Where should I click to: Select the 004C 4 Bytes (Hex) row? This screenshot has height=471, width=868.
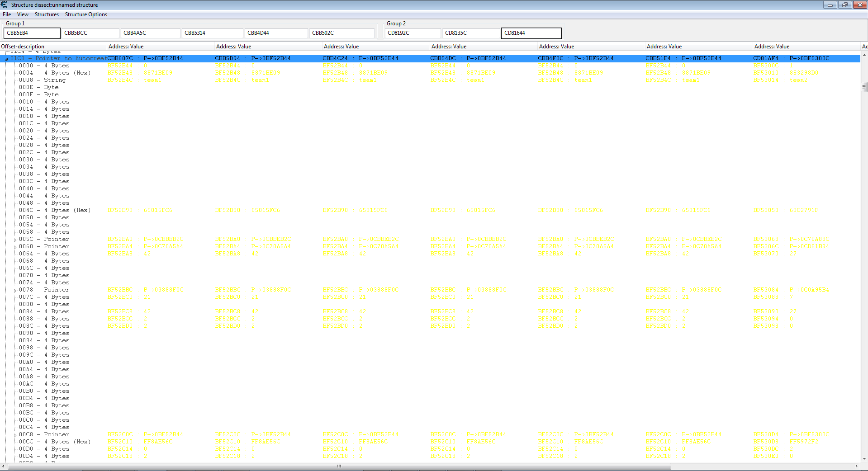pyautogui.click(x=55, y=210)
